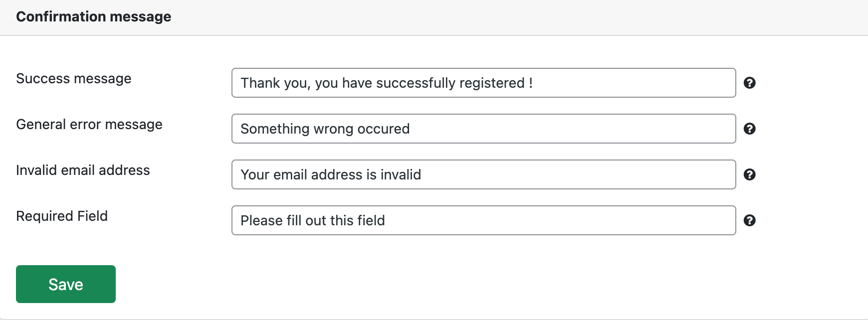The image size is (868, 320).
Task: Click the "Required Field" label
Action: tap(62, 216)
